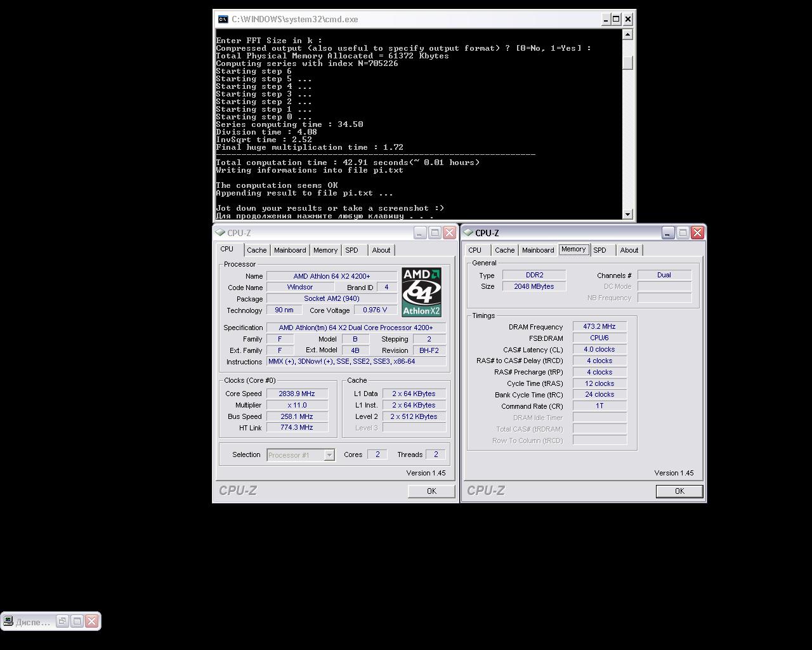
Task: Select Memory tab in right CPU-Z window
Action: pos(573,249)
